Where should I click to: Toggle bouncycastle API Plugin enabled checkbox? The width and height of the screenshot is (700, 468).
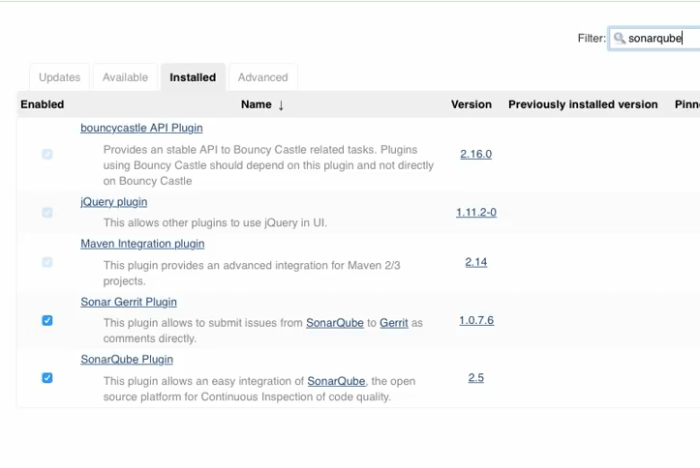47,155
